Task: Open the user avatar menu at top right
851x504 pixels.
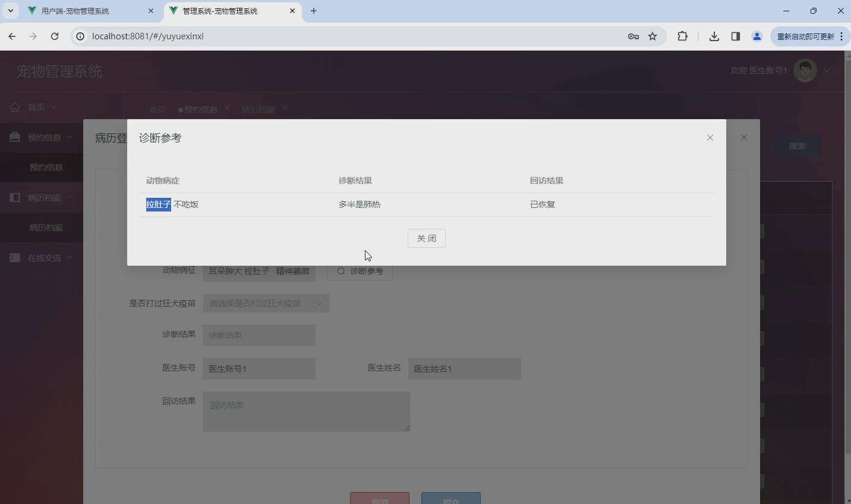Action: [x=803, y=70]
